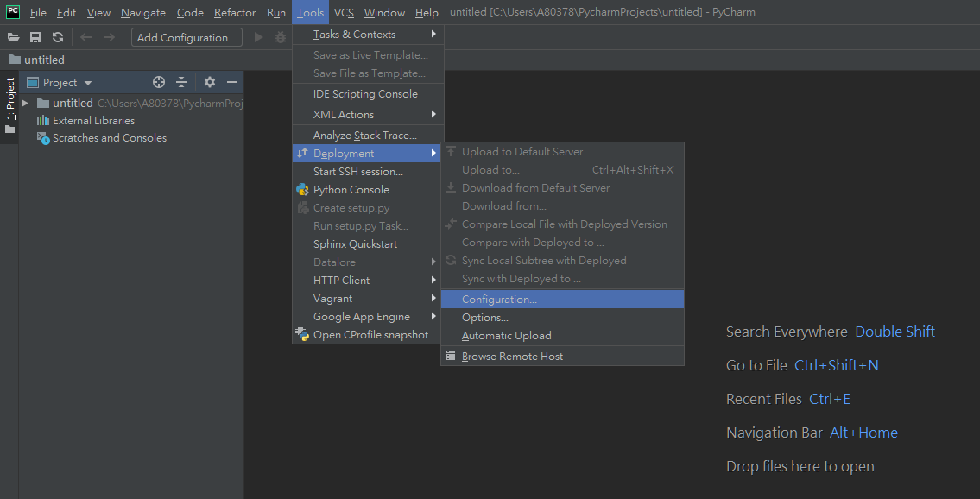This screenshot has width=980, height=499.
Task: Choose Open CProfile snapshot entry
Action: tap(368, 335)
